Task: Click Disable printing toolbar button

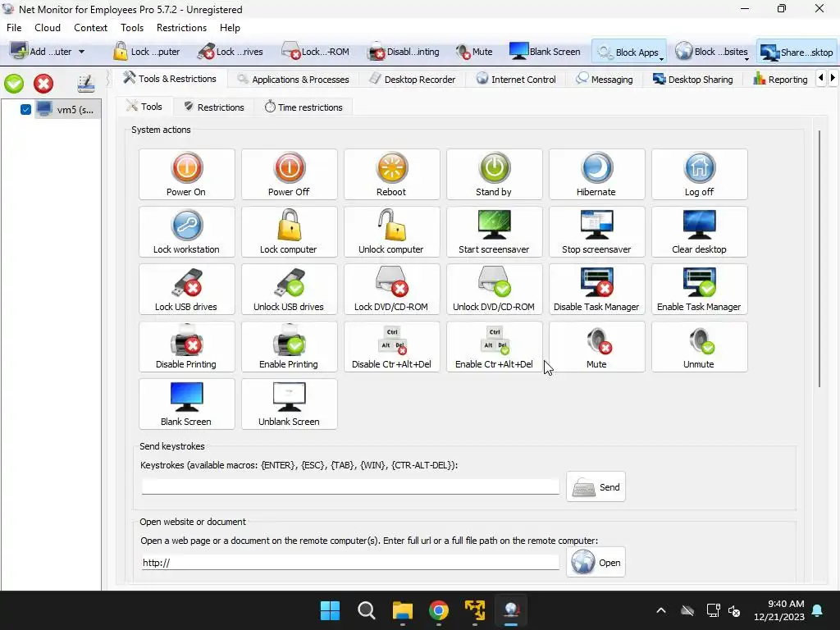Action: click(404, 52)
